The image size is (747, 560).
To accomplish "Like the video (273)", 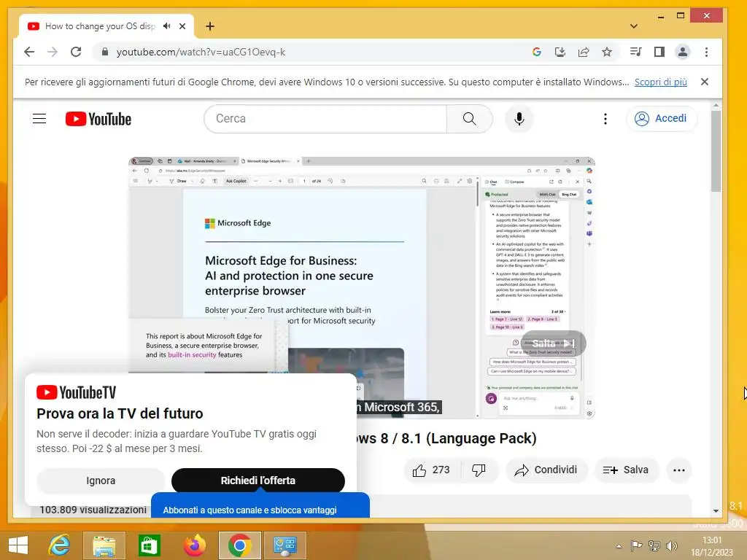I will click(x=432, y=470).
